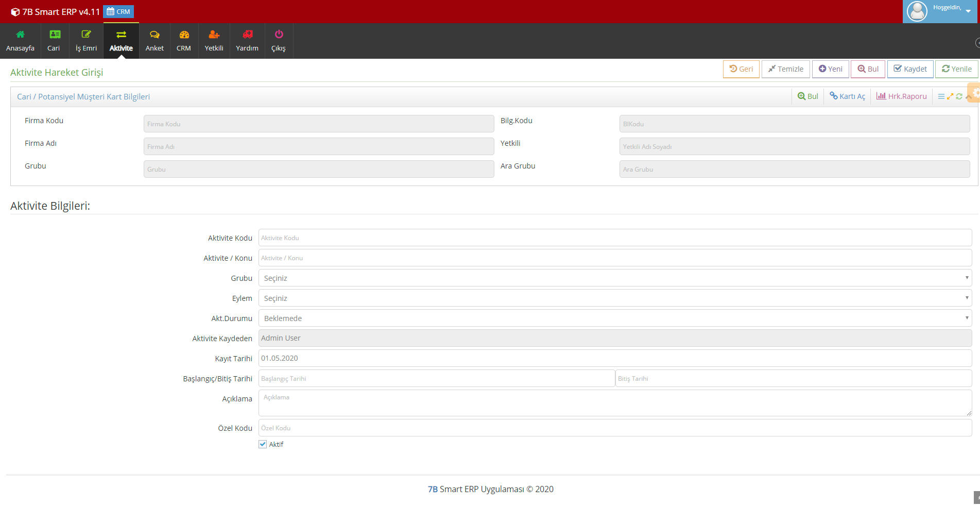
Task: Open the user avatar profile picture
Action: (917, 11)
